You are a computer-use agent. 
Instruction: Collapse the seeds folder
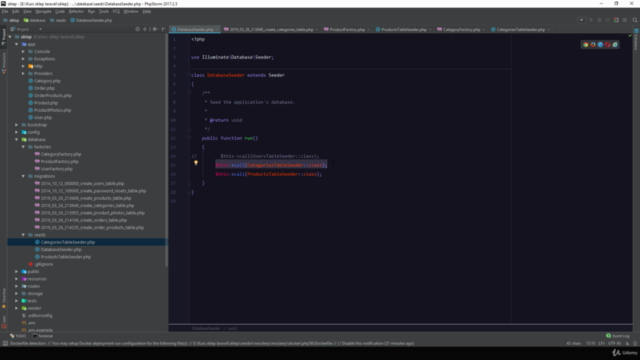pos(23,235)
